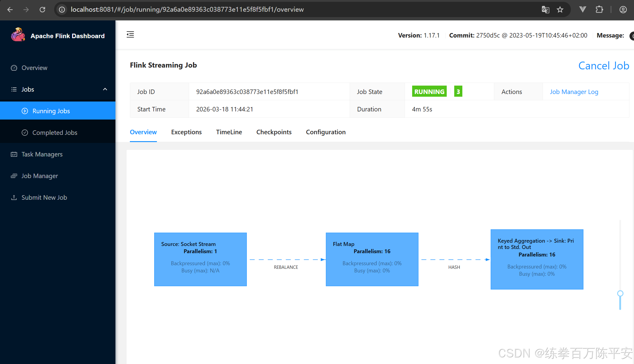Screen dimensions: 634x364
Task: Click the browser reload icon
Action: coord(42,10)
